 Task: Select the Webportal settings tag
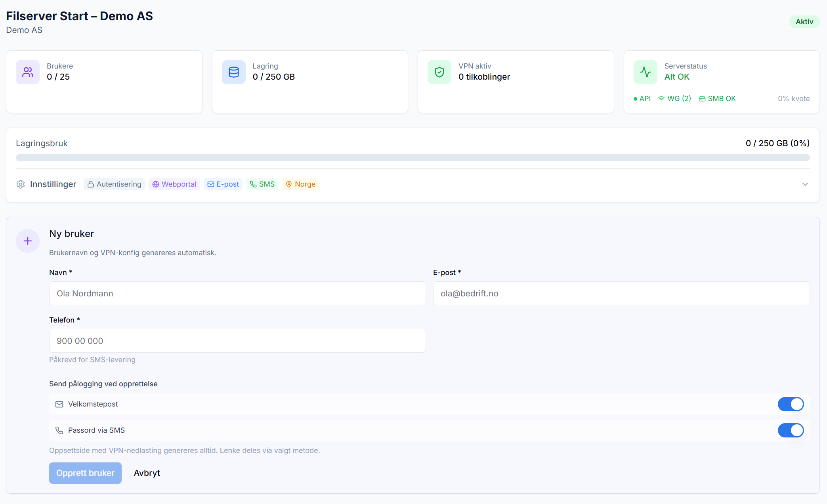coord(174,184)
